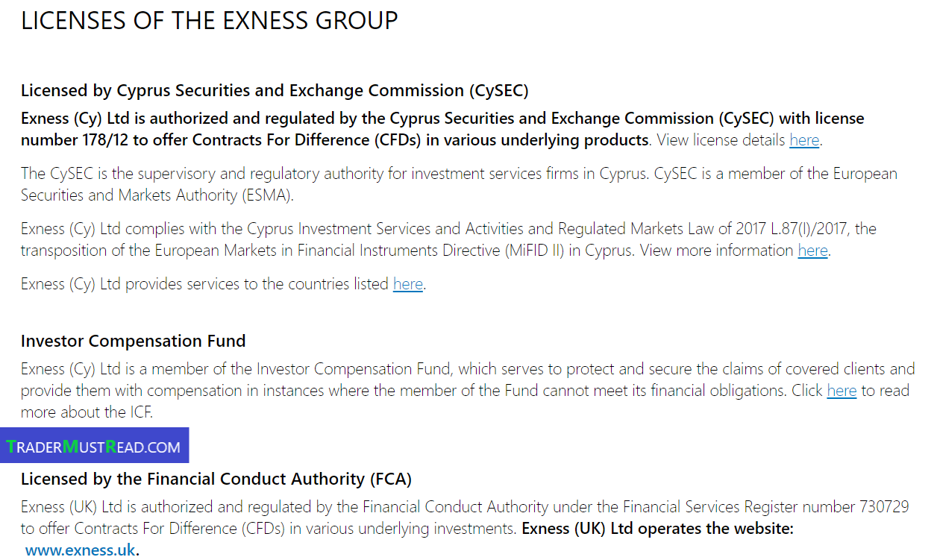Click the paragraph mentioning ESMA membership
The height and width of the screenshot is (560, 937).
point(459,185)
